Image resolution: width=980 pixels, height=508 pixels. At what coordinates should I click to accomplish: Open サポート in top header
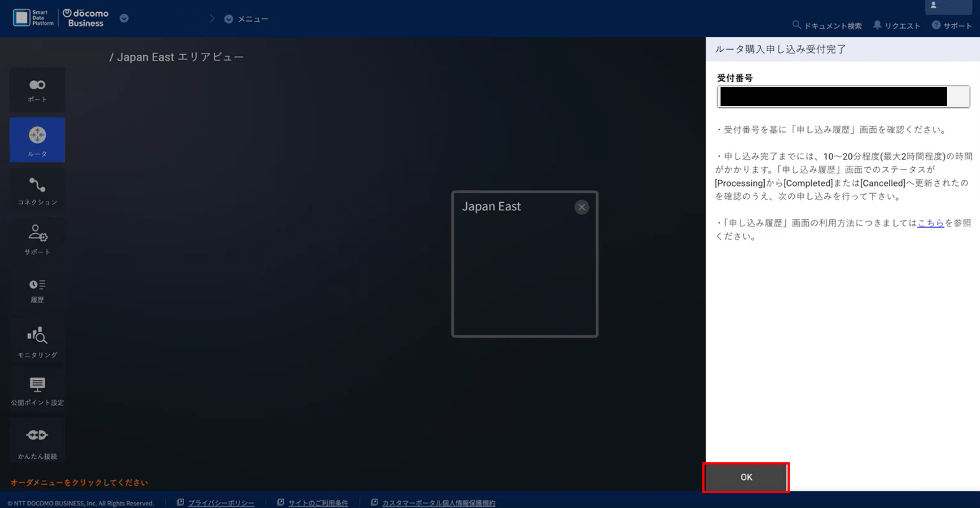coord(952,25)
